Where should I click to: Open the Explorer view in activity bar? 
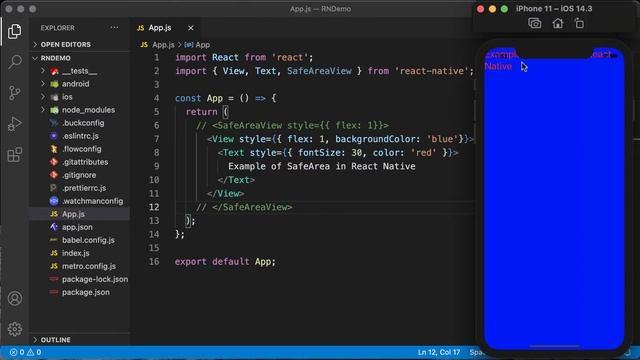point(15,31)
